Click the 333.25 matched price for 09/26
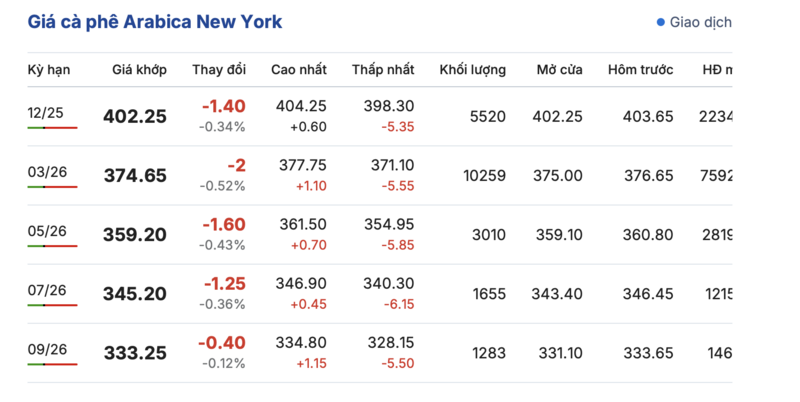The image size is (800, 402). (x=135, y=353)
